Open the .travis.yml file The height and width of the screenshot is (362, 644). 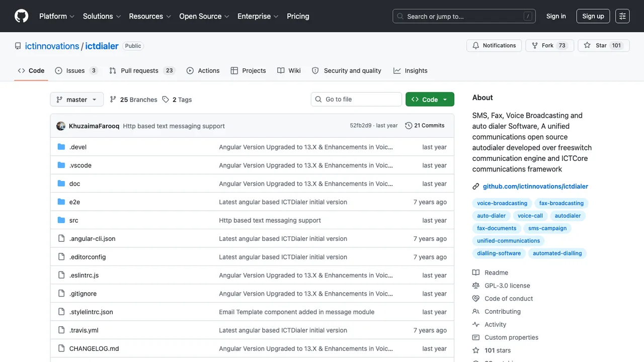point(84,330)
